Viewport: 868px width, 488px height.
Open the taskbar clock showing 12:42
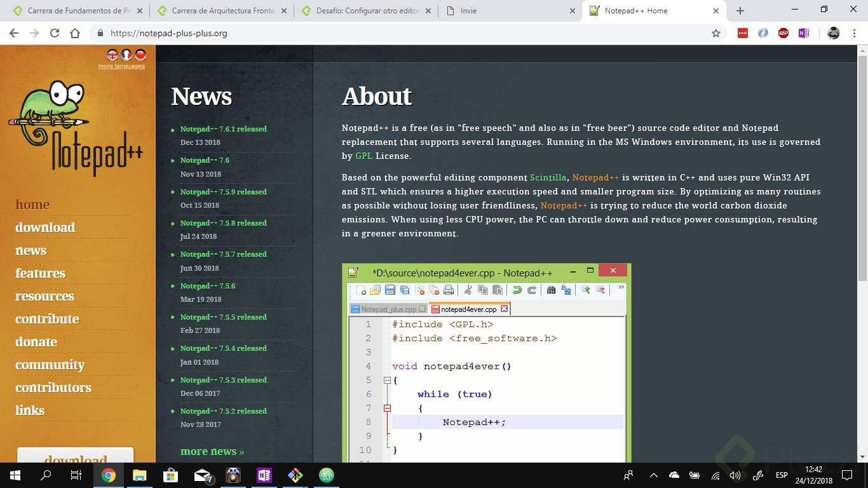coord(813,475)
